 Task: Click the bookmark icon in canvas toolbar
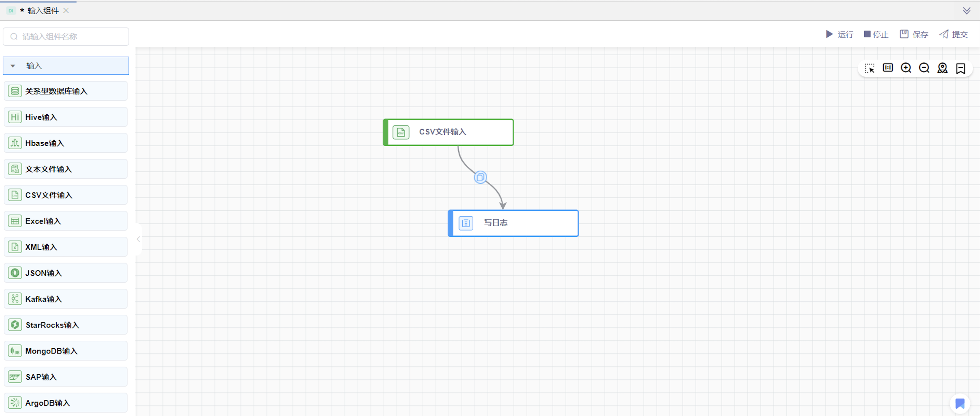coord(961,68)
